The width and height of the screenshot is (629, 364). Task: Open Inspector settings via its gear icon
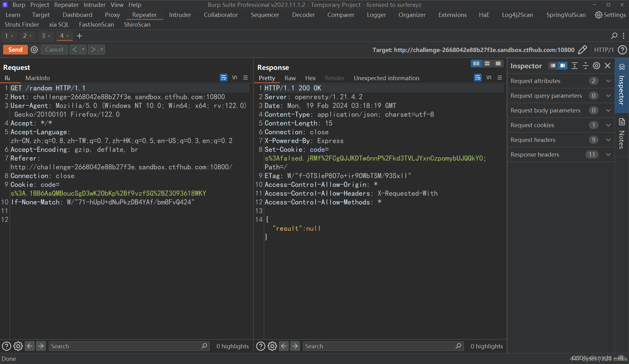[596, 66]
